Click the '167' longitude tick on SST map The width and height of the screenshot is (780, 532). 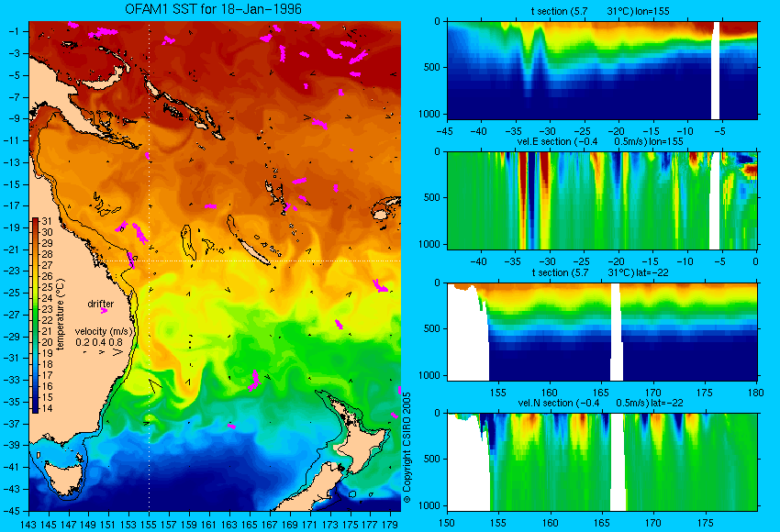click(x=269, y=524)
